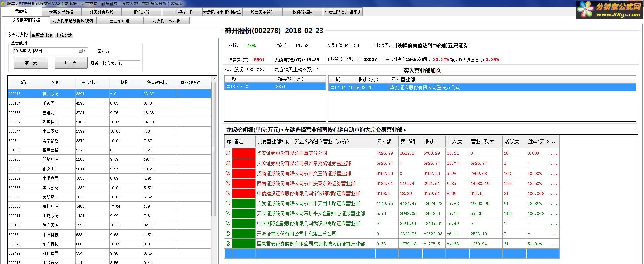Image resolution: width=644 pixels, height=264 pixels.
Task: Select the 龙虎榜 main tab
Action: [x=21, y=11]
